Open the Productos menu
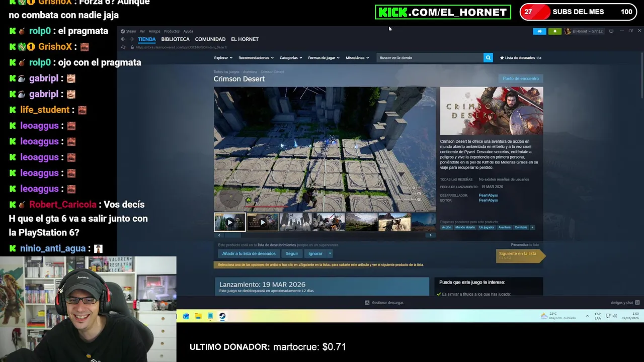The height and width of the screenshot is (362, 644). click(x=172, y=31)
